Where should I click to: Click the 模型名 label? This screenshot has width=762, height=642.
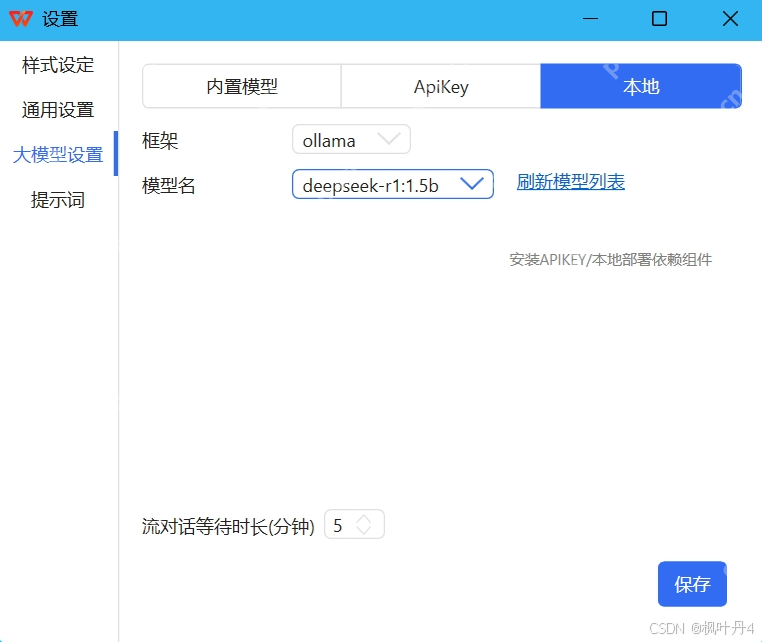tap(169, 185)
